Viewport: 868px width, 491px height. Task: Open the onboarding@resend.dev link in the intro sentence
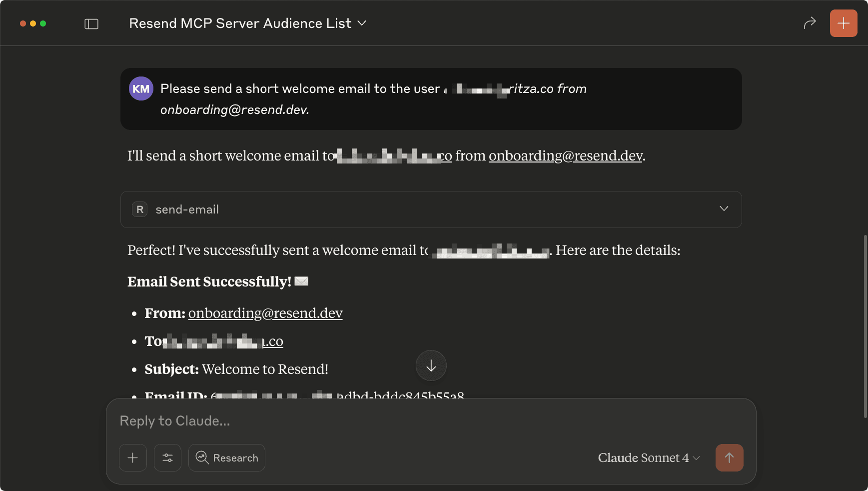point(566,156)
